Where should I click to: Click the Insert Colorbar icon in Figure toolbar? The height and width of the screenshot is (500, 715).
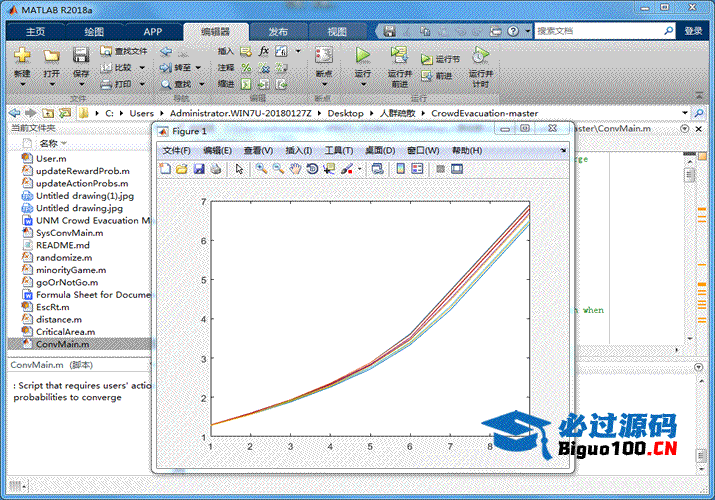click(400, 169)
